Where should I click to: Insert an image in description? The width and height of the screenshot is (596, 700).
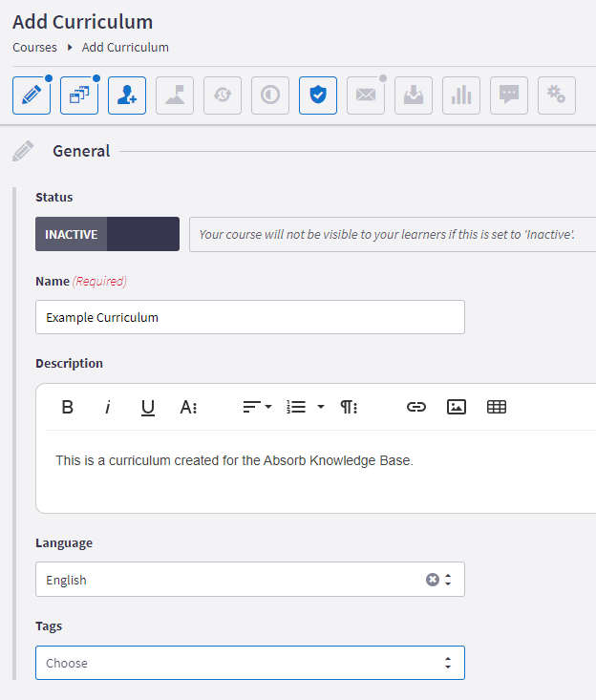[x=457, y=407]
